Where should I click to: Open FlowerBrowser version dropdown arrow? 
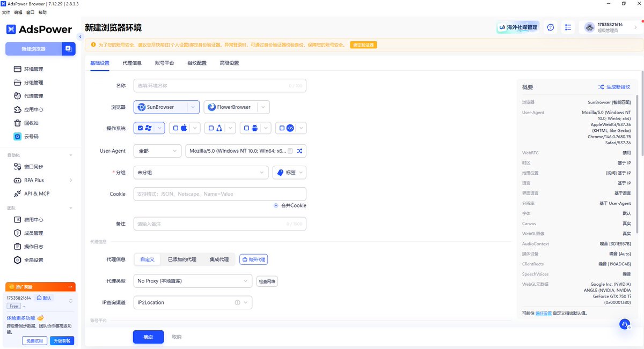[263, 107]
